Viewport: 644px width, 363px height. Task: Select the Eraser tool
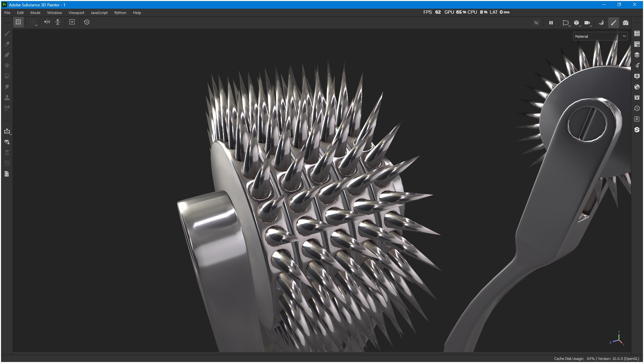(x=7, y=44)
